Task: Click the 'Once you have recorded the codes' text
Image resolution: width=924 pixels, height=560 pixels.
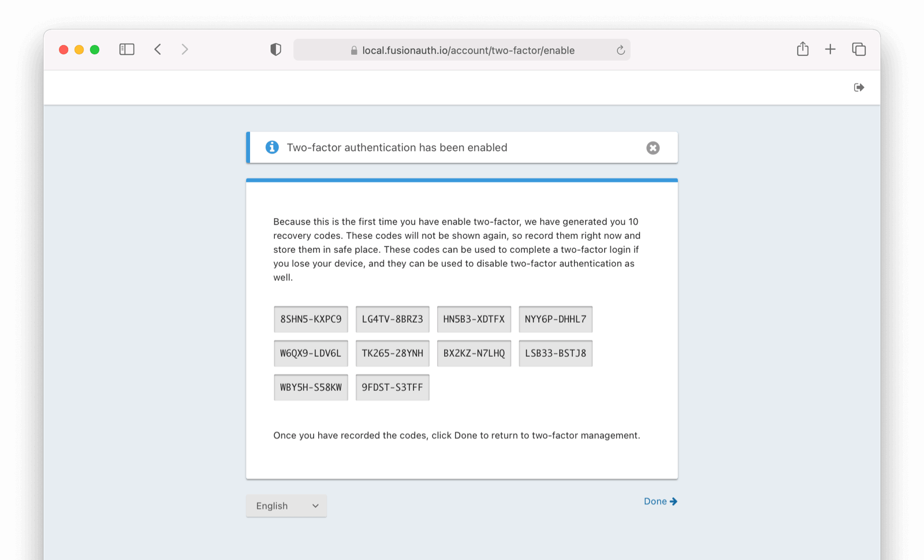Action: 457,435
